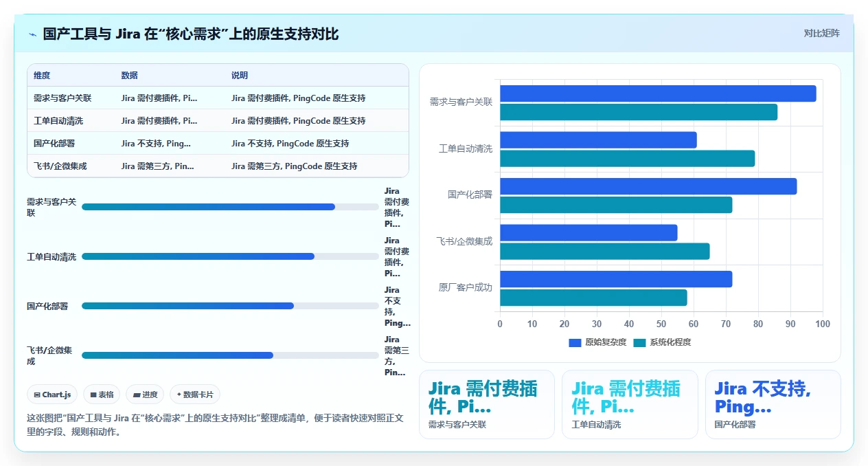This screenshot has width=868, height=466.
Task: Toggle the 系统化程度 legend entry
Action: pyautogui.click(x=662, y=342)
